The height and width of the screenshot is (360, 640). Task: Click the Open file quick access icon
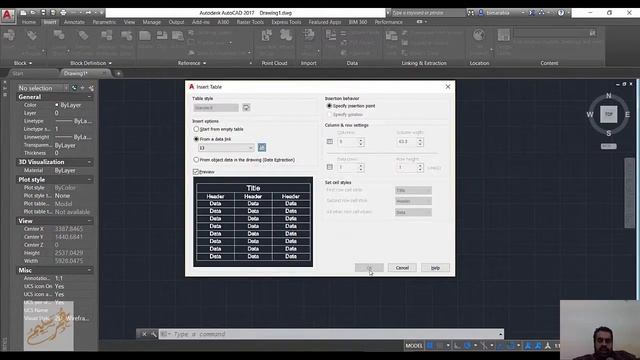coord(33,13)
